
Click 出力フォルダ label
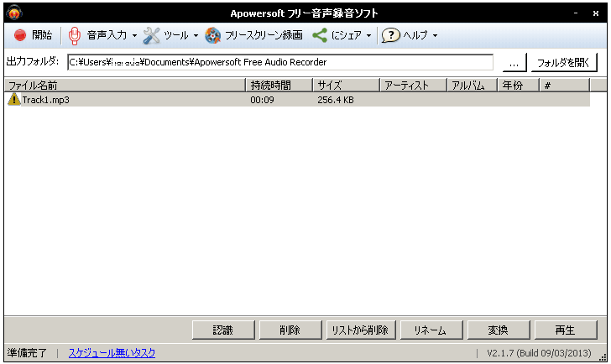[33, 61]
